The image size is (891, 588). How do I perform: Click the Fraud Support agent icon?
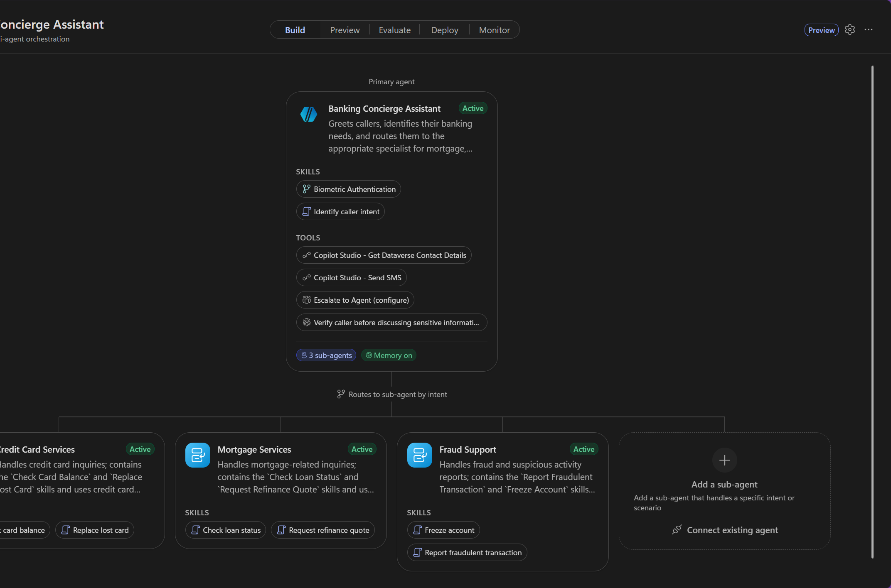[420, 455]
